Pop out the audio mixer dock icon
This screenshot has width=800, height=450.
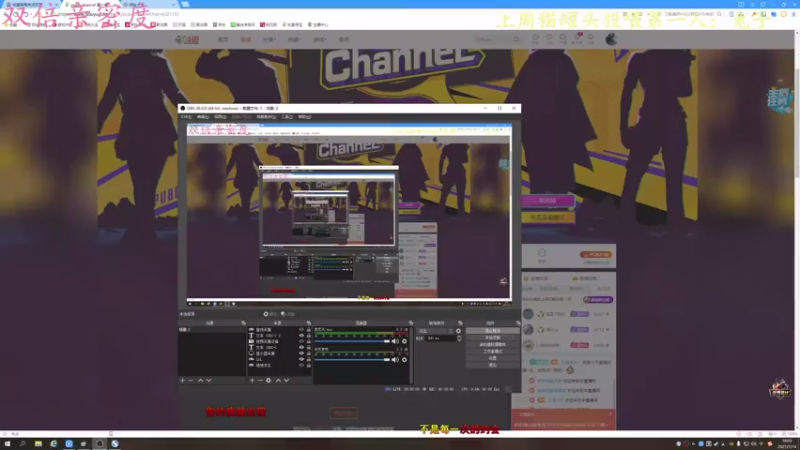pos(410,323)
